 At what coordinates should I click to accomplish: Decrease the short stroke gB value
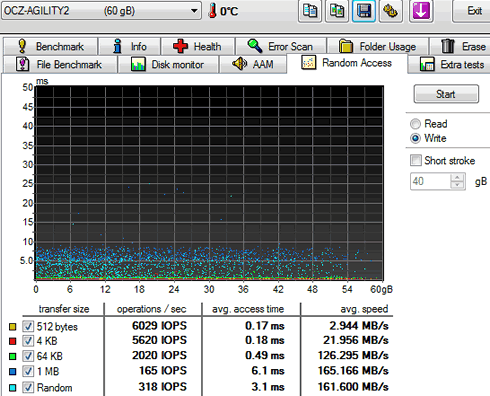[457, 185]
